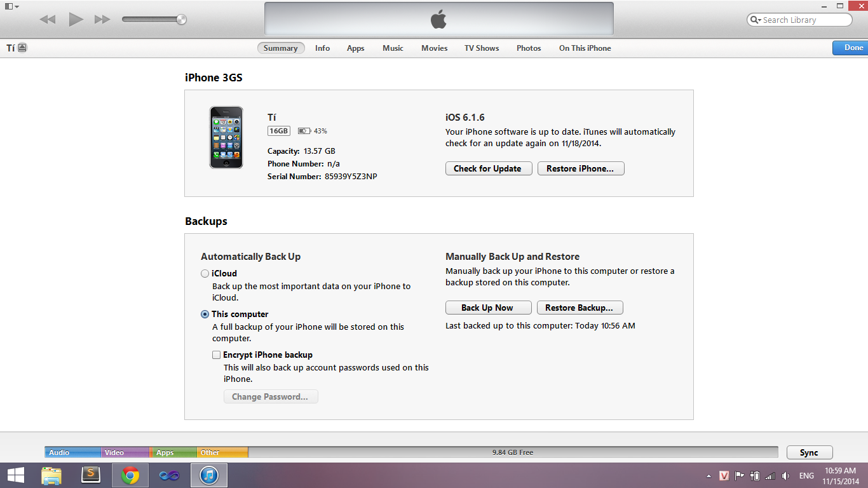Click the clock 10:59 AM date
The image size is (868, 488).
840,475
